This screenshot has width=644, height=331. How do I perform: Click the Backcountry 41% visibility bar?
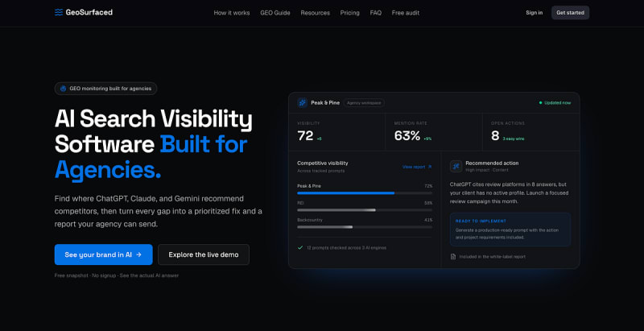point(365,226)
